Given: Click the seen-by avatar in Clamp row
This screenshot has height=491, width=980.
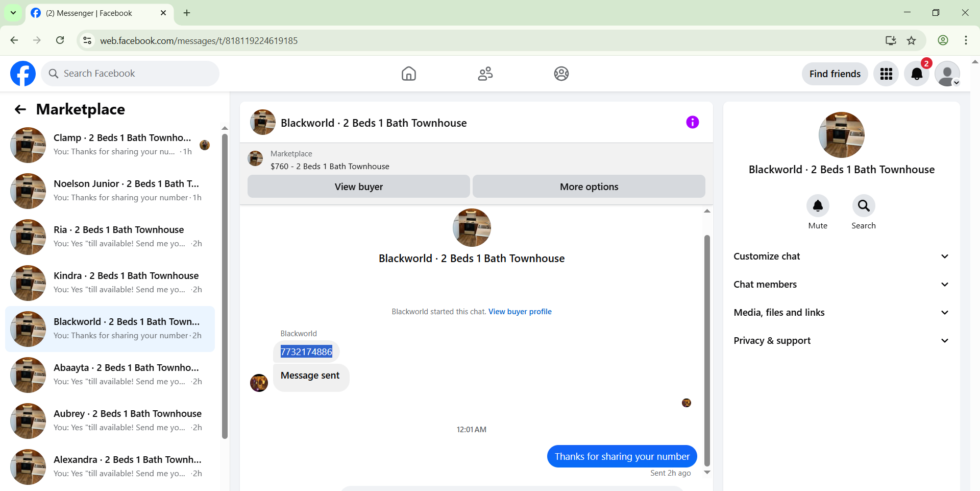Looking at the screenshot, I should (205, 145).
